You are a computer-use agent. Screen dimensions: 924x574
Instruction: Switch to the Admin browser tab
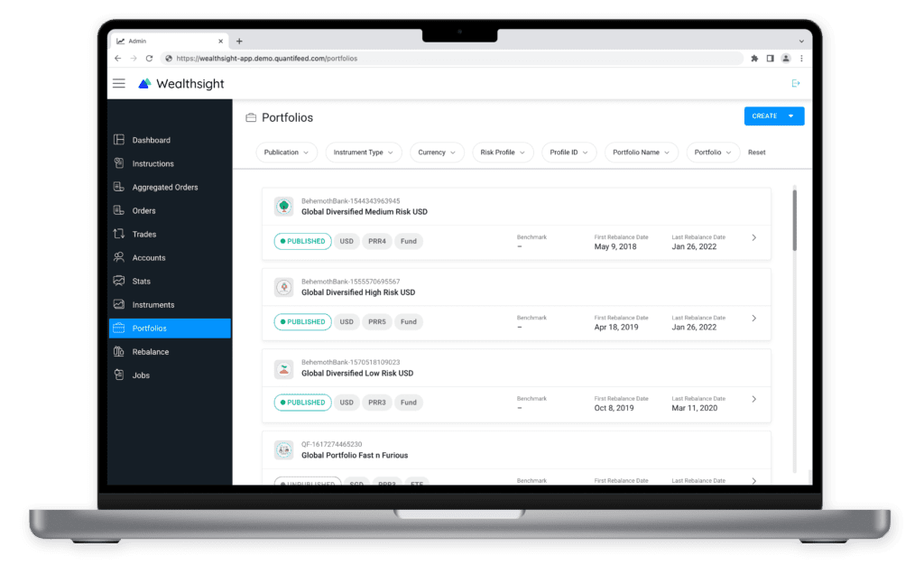(169, 42)
